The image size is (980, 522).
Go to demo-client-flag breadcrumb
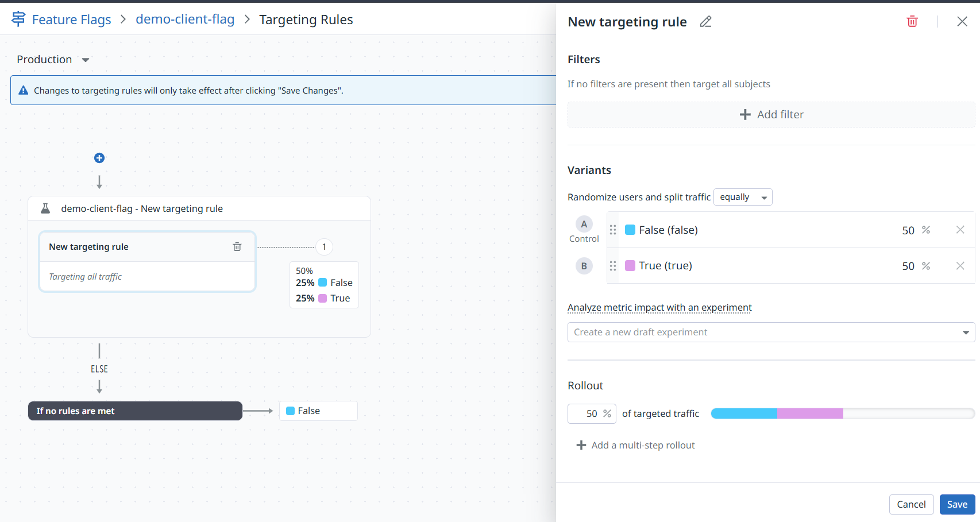[185, 20]
